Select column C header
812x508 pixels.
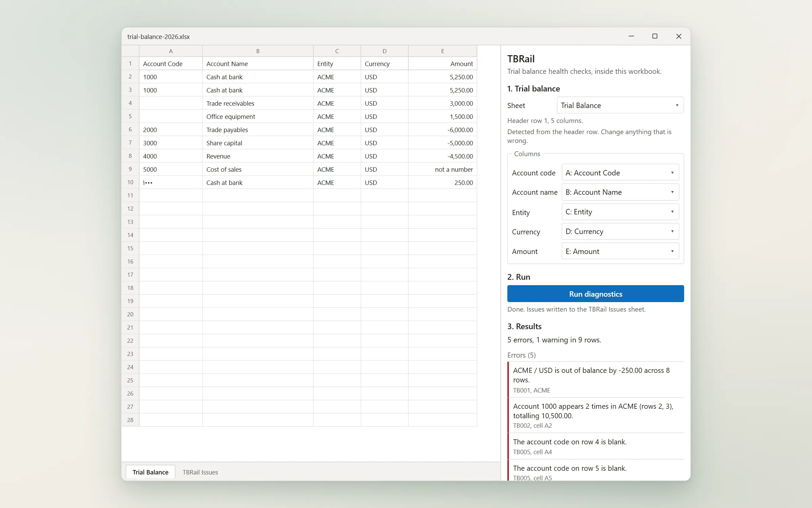337,51
